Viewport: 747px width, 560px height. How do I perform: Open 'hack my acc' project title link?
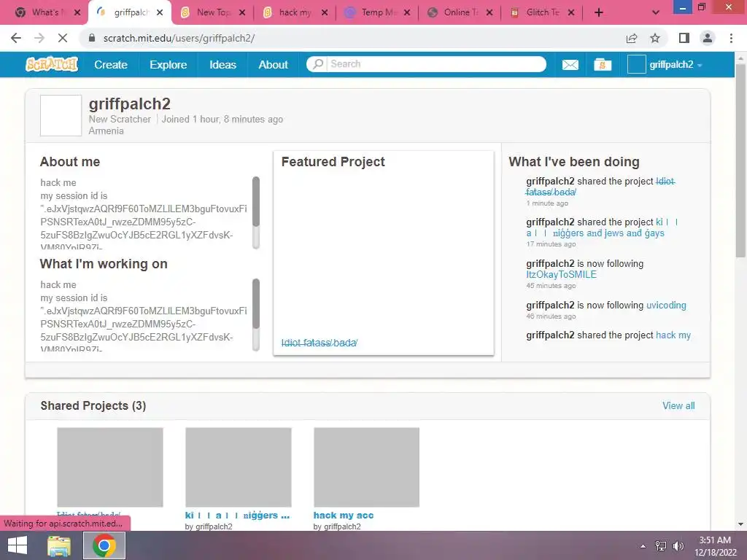pyautogui.click(x=344, y=516)
